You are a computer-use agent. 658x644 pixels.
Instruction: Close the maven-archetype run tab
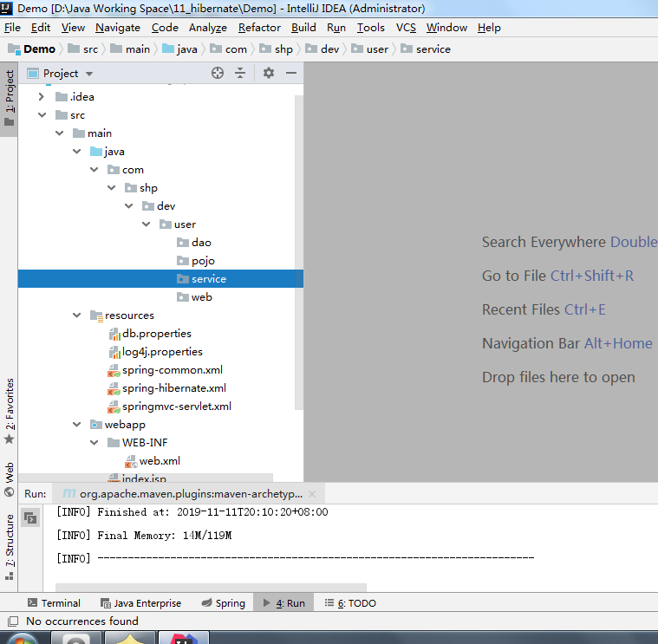[312, 494]
